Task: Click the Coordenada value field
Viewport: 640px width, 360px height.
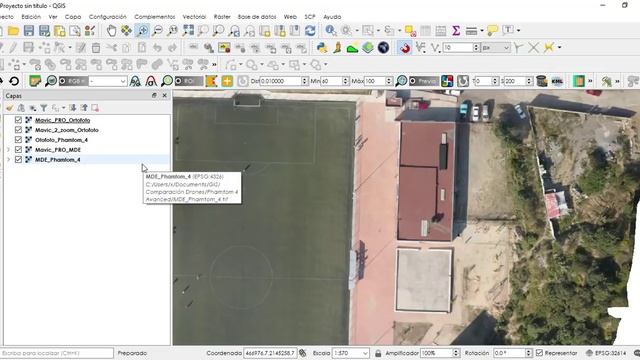Action: 270,353
